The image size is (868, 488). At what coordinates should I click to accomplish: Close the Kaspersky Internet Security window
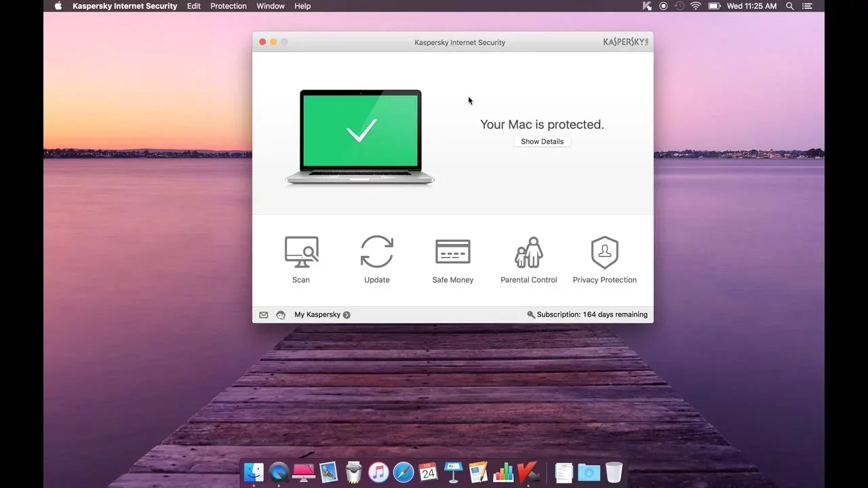[262, 42]
